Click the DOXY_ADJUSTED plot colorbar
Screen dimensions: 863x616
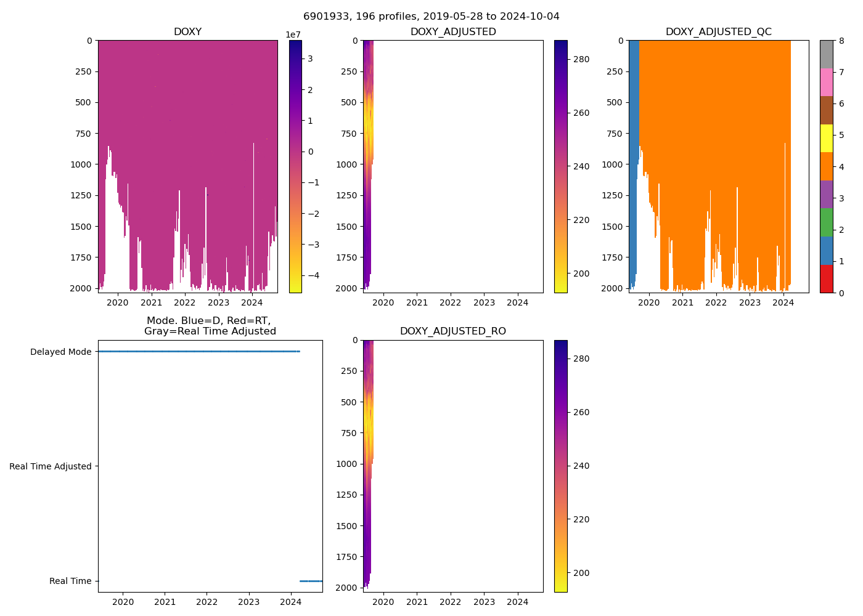coord(560,166)
